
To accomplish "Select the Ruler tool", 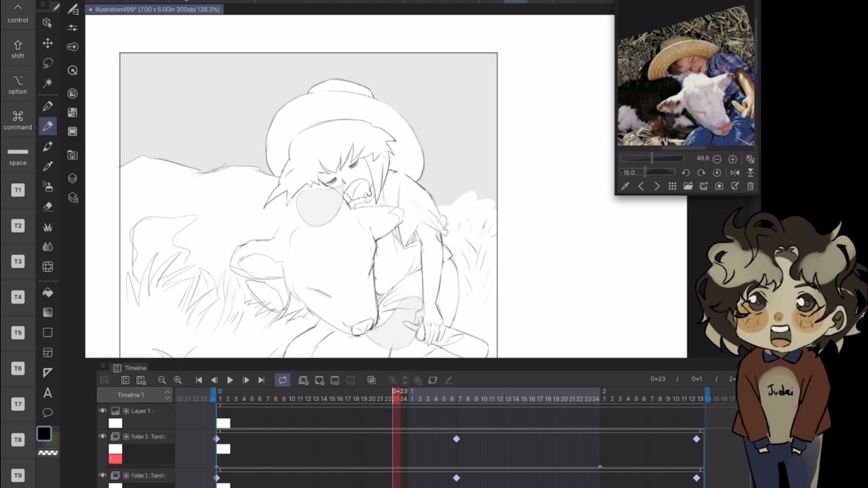I will pyautogui.click(x=47, y=372).
